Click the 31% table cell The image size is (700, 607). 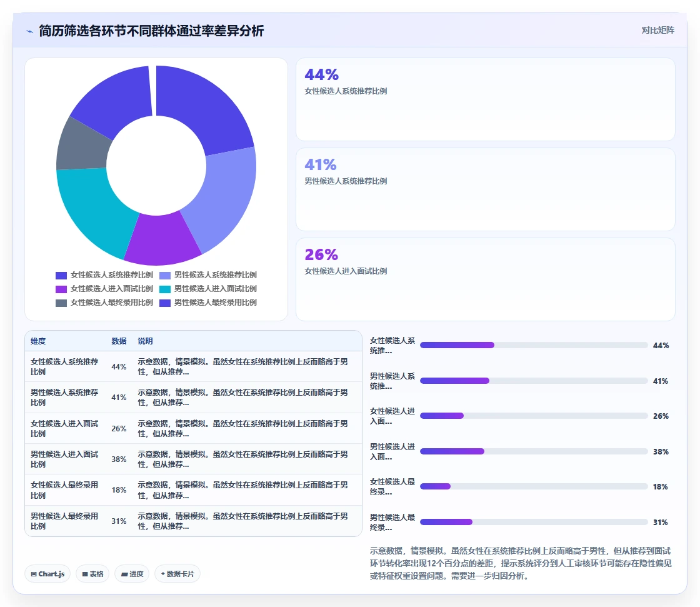119,521
